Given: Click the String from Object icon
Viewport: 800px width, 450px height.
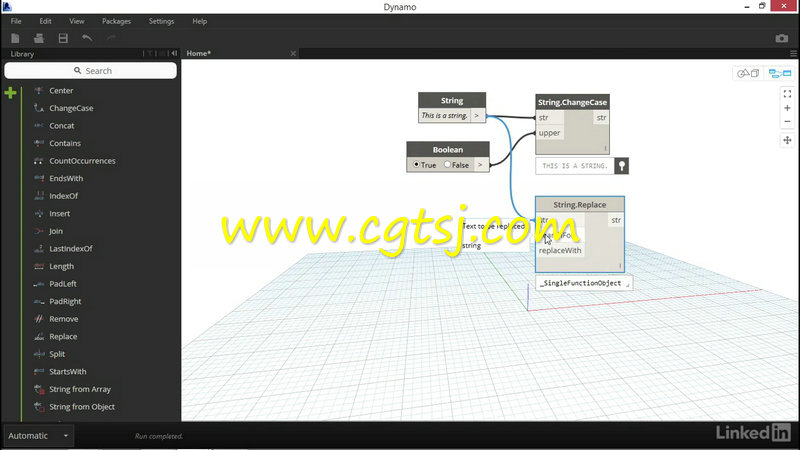Looking at the screenshot, I should [39, 407].
